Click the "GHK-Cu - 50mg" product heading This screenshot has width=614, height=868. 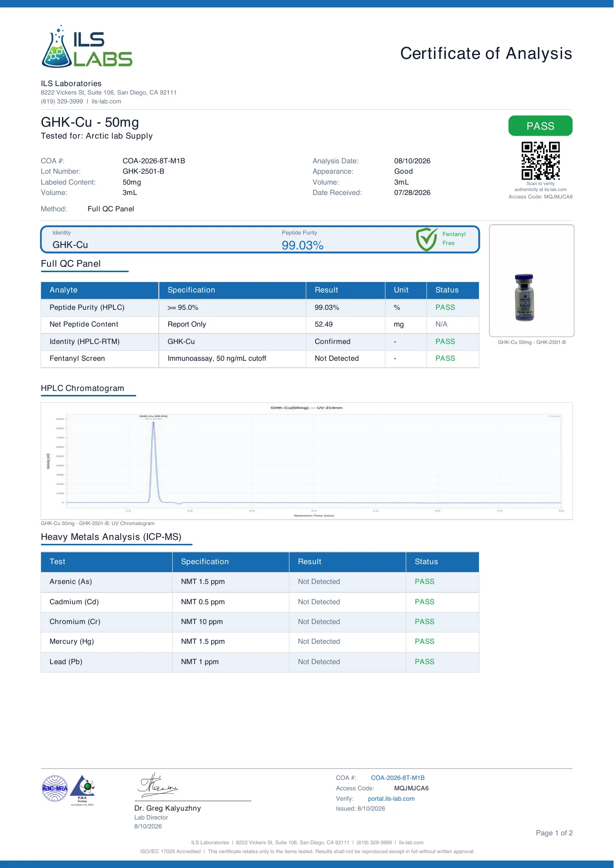(x=90, y=122)
